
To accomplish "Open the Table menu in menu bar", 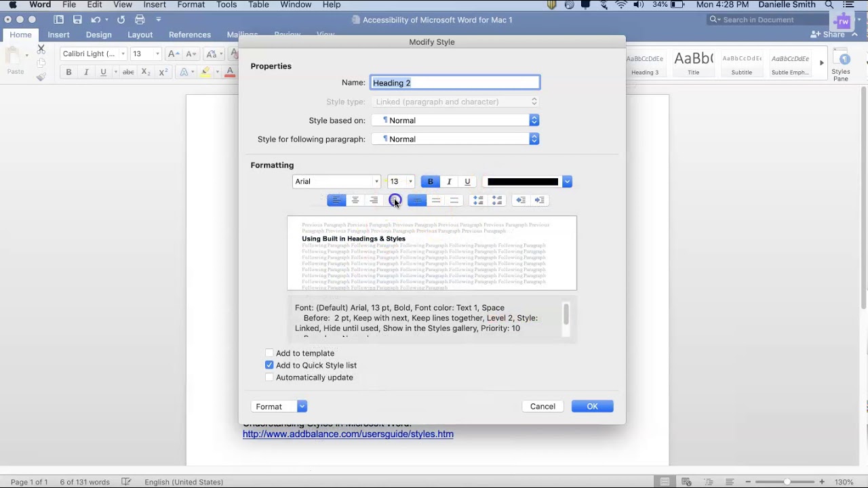I will [x=258, y=5].
